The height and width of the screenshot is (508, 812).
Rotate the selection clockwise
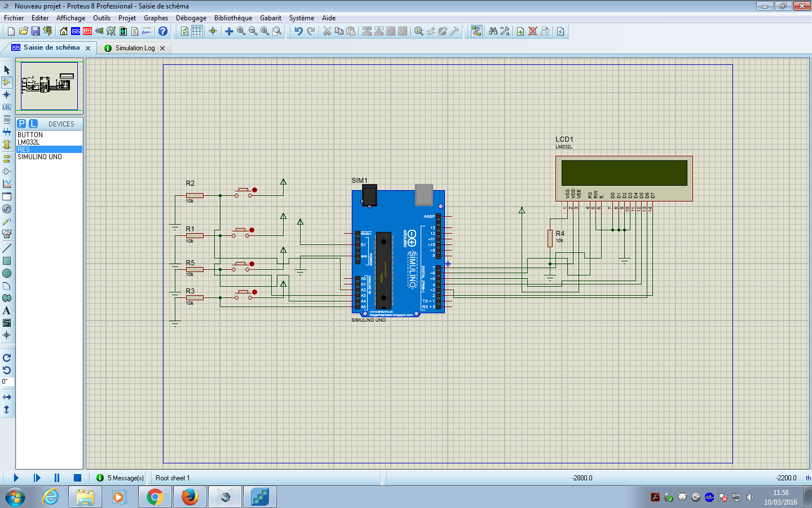[x=6, y=357]
